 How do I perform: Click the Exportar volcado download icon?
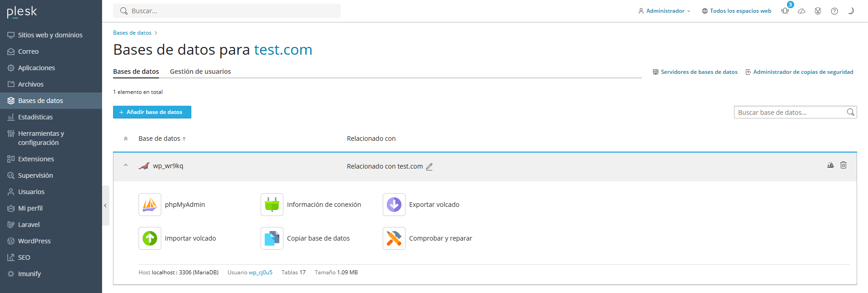click(x=394, y=205)
